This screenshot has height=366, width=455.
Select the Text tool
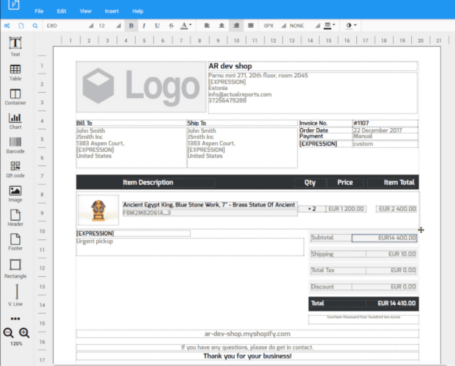[15, 46]
